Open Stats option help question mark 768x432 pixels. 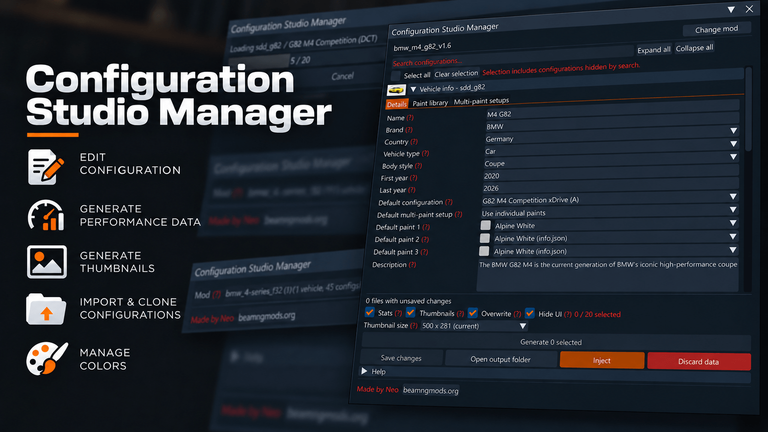tap(398, 313)
